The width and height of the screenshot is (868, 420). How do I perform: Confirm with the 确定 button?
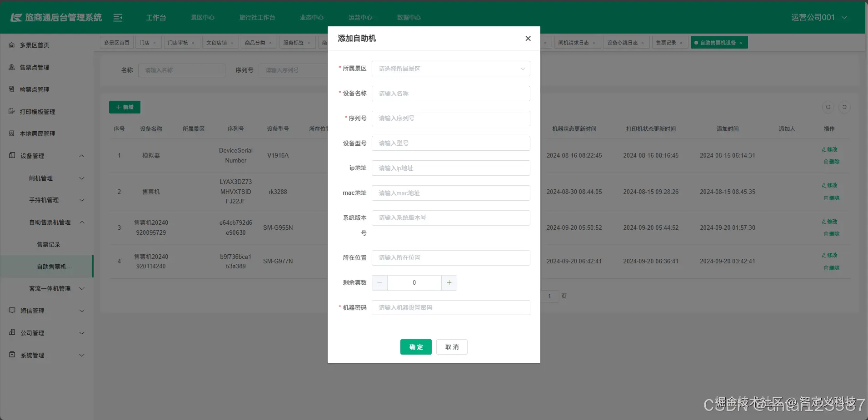tap(416, 347)
